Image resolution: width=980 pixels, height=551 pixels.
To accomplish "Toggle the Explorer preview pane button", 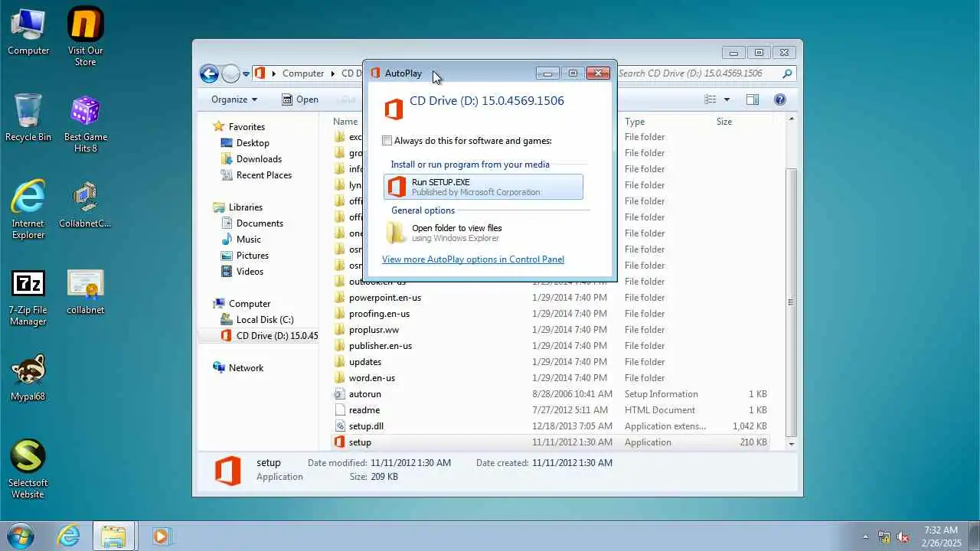I will click(753, 99).
